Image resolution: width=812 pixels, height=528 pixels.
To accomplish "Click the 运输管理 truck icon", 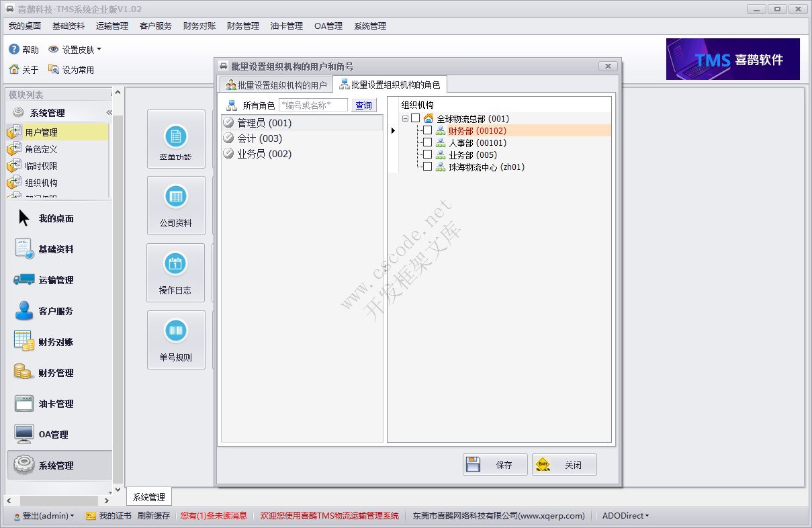I will tap(24, 279).
